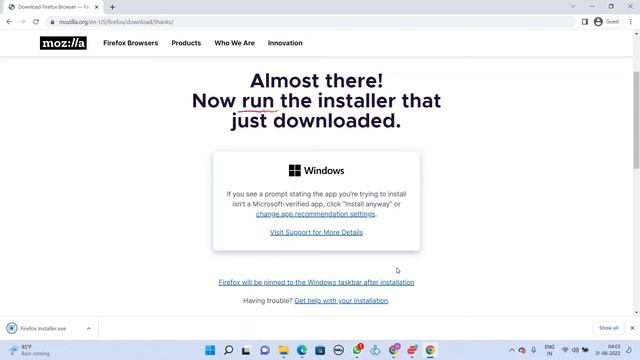
Task: Open the Firefox Browsers menu
Action: click(x=131, y=43)
